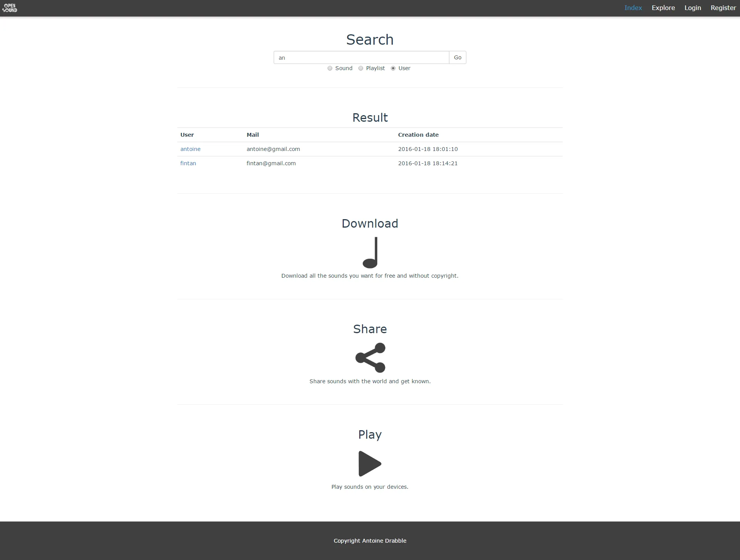
Task: Click the Download heading
Action: [370, 223]
